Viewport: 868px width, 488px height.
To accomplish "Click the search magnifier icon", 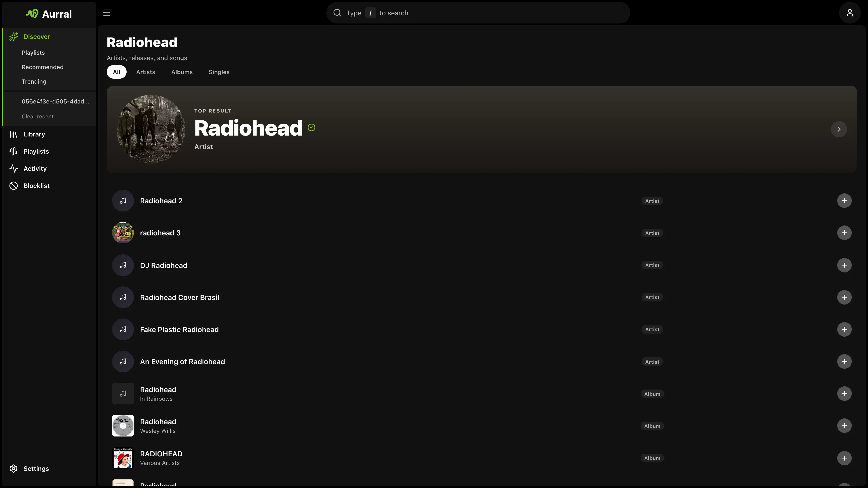I will coord(337,13).
